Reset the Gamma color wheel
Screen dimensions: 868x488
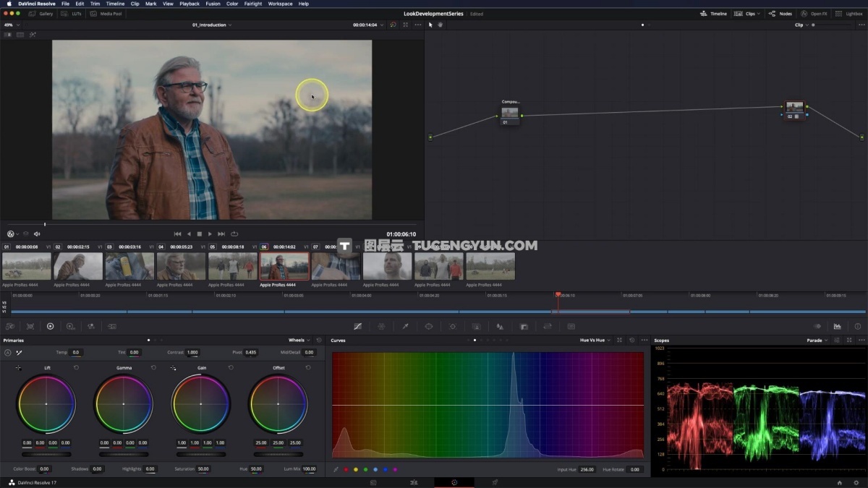point(153,368)
